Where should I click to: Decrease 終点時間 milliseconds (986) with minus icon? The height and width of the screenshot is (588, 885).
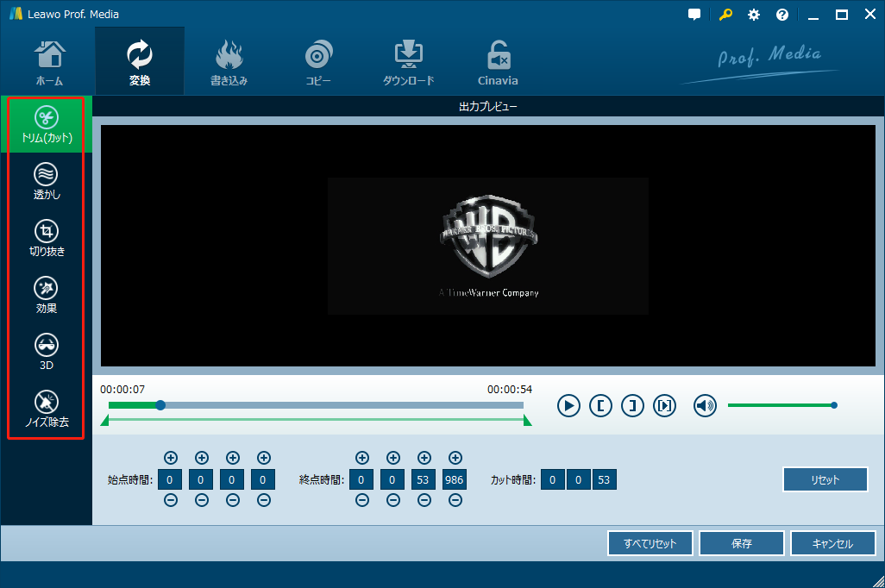(x=455, y=500)
